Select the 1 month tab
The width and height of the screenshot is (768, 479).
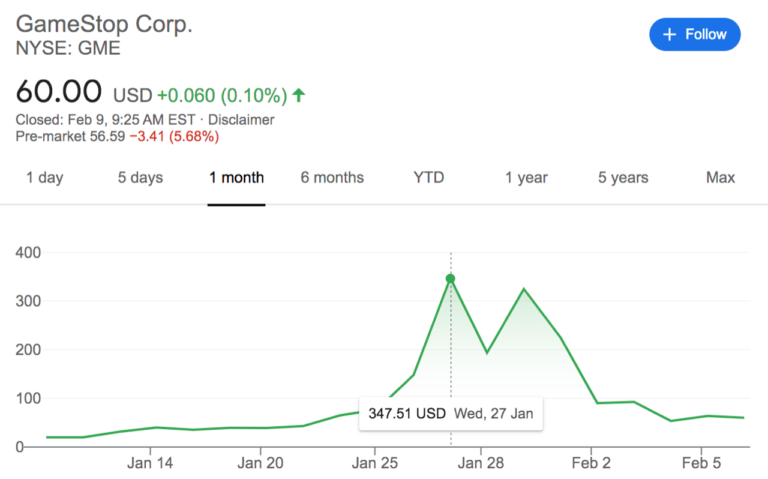pos(236,178)
